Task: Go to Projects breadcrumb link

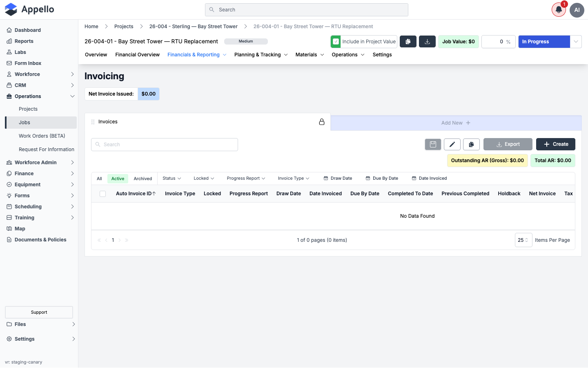Action: [124, 27]
